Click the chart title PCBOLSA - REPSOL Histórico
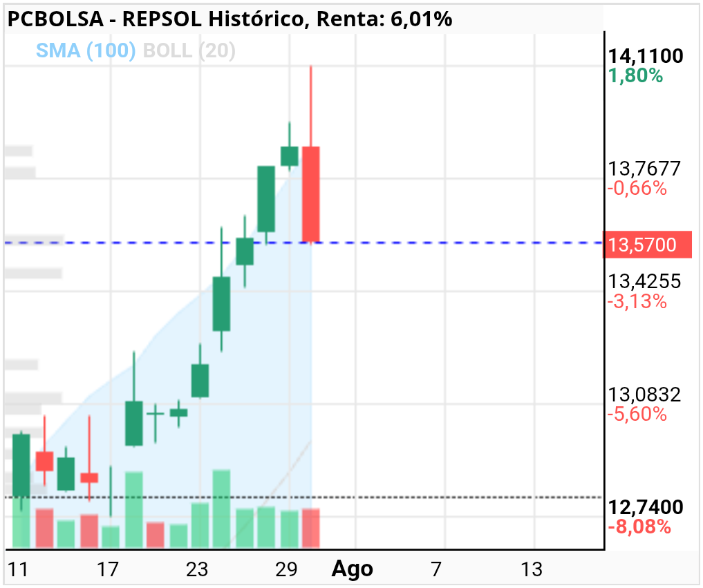Image resolution: width=703 pixels, height=588 pixels. coord(156,19)
